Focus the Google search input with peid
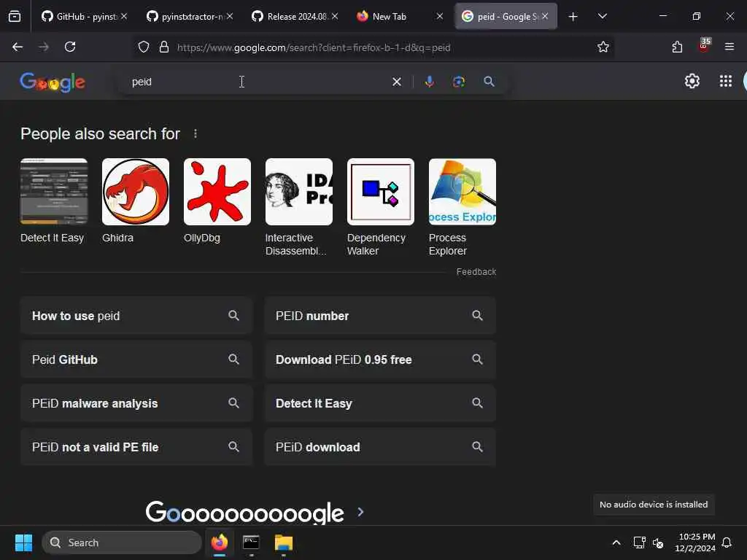 pyautogui.click(x=258, y=82)
